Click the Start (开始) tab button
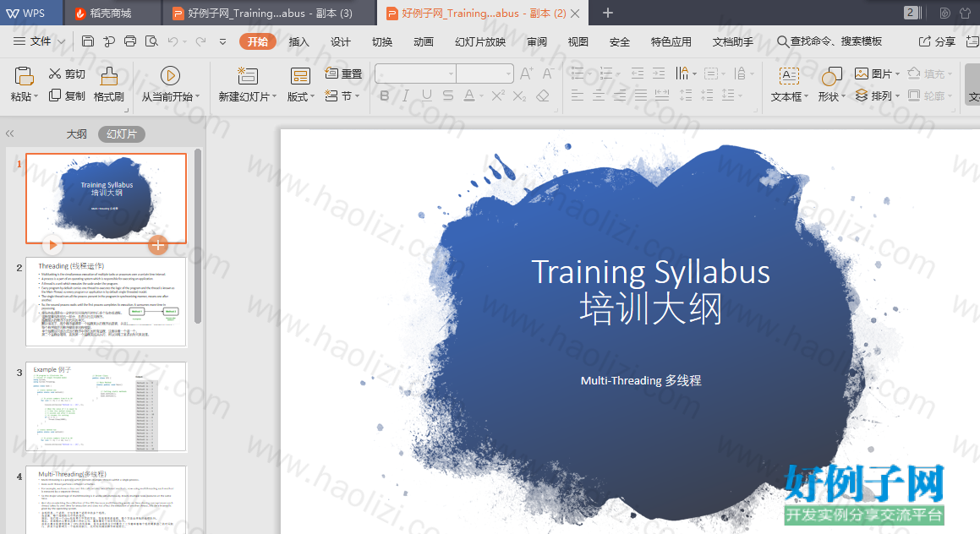 [x=258, y=41]
